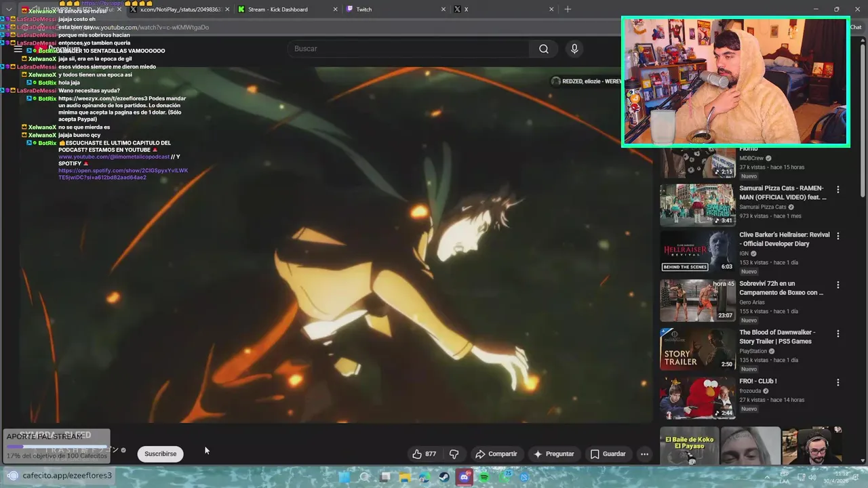This screenshot has width=868, height=488.
Task: Switch to Stream - Kick Dashboard tab
Action: pos(288,9)
